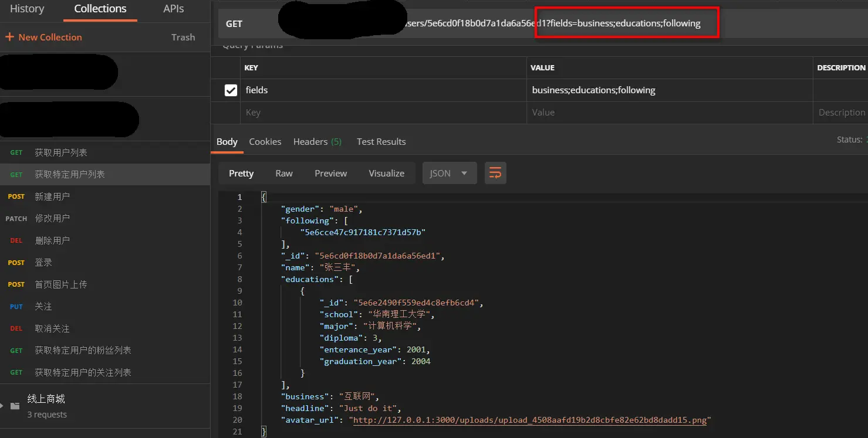868x438 pixels.
Task: Click the following id "5e6cce47c917181c7371d57b"
Action: [x=363, y=232]
